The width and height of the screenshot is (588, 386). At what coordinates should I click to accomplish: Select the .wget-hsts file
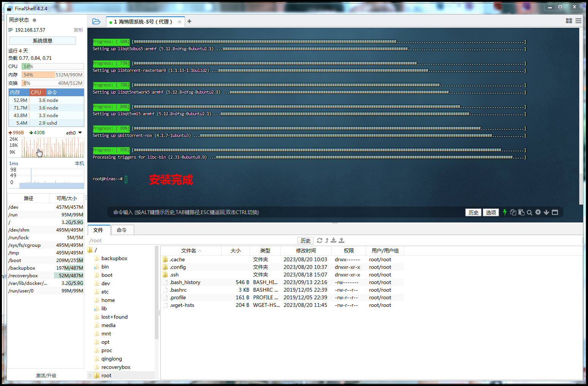282,305
